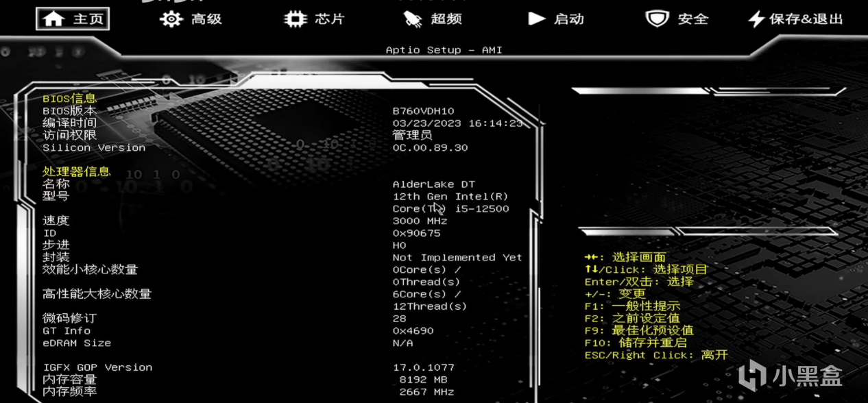Screen dimensions: 868x403
Task: Open the 主页 tab
Action: pyautogui.click(x=73, y=19)
